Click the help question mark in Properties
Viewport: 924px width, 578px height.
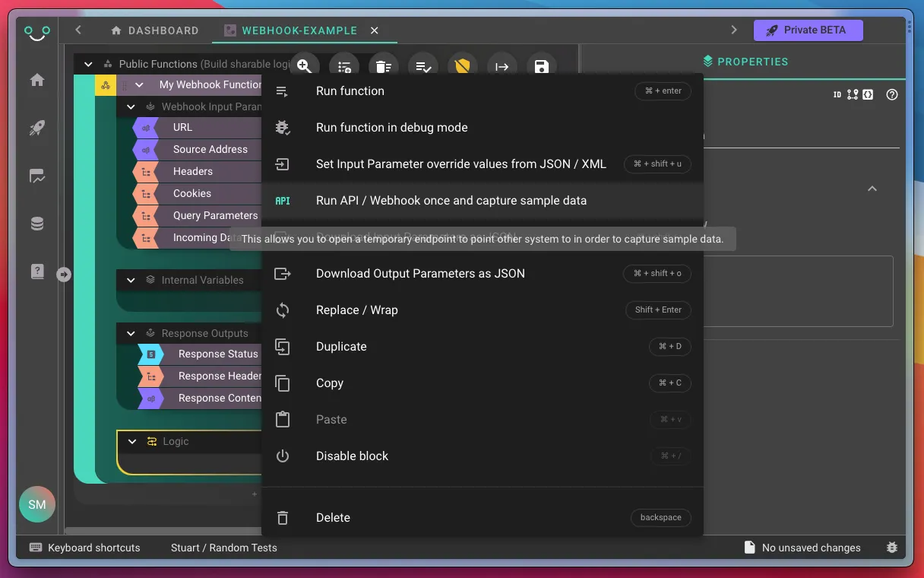pyautogui.click(x=892, y=95)
